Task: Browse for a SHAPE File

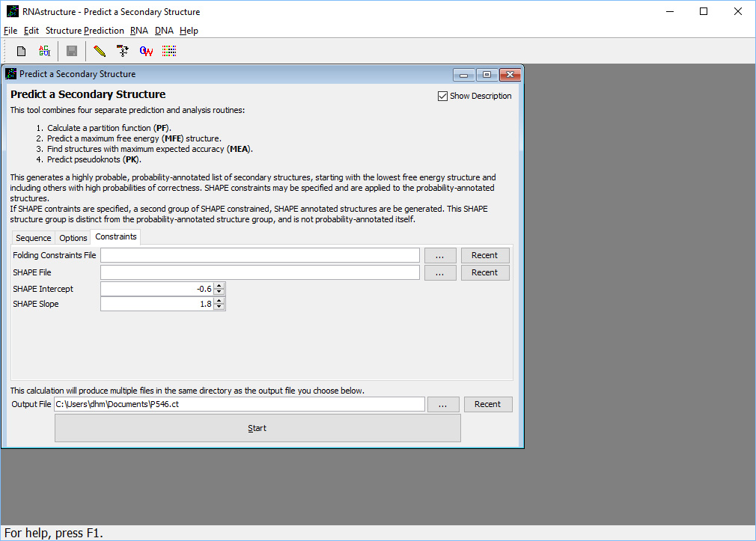Action: 440,272
